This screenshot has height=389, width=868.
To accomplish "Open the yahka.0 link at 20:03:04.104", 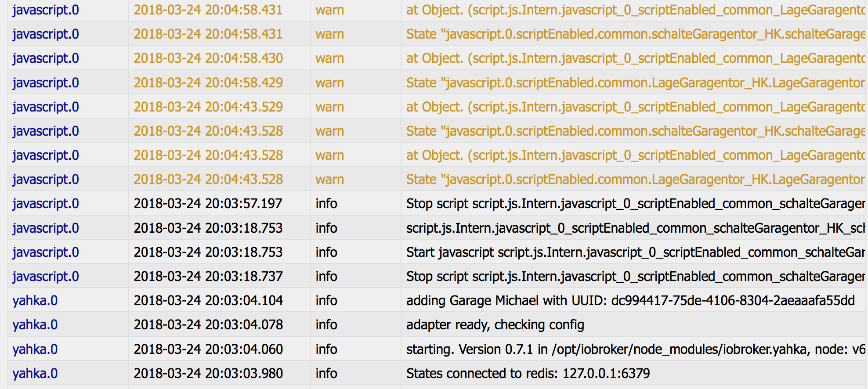I will [x=35, y=301].
